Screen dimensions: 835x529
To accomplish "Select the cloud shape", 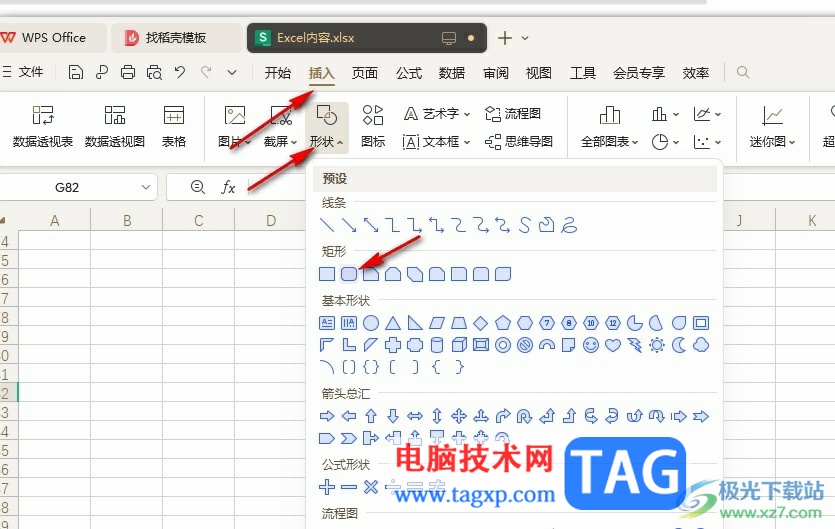I will (701, 345).
